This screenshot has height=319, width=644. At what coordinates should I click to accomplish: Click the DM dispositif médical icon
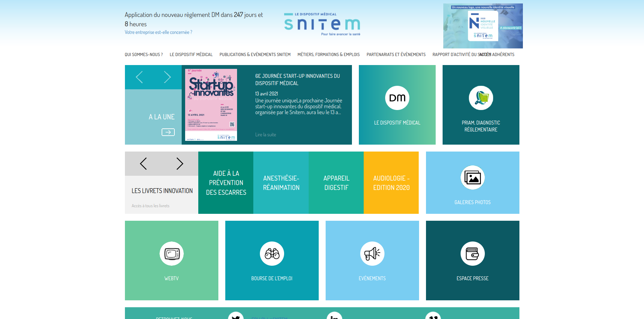pos(397,98)
